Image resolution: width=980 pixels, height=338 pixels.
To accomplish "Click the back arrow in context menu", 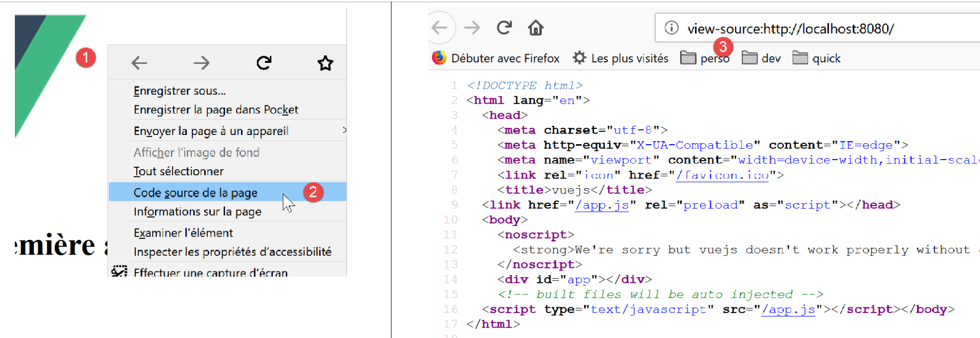I will (139, 63).
